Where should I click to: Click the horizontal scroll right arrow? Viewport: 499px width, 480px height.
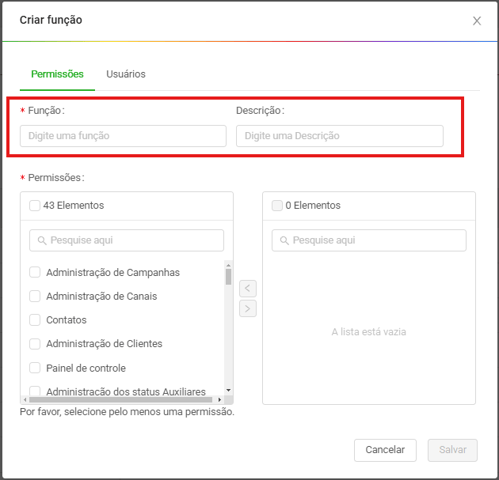point(219,399)
